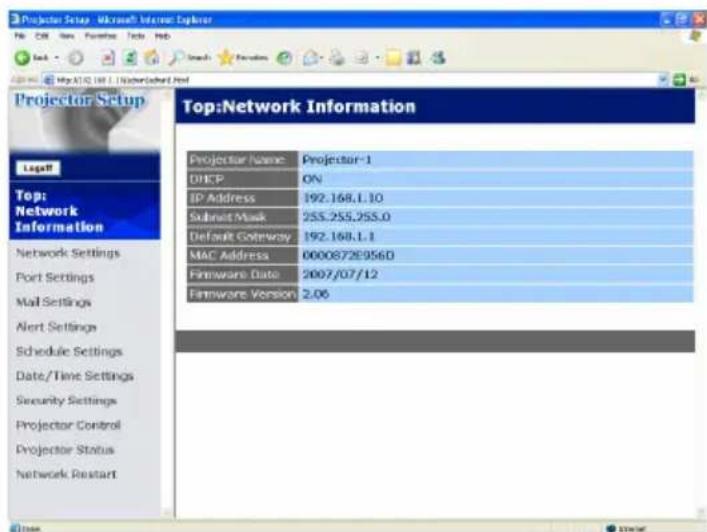Click the address bar URL field
This screenshot has height=532, width=707.
click(x=352, y=80)
